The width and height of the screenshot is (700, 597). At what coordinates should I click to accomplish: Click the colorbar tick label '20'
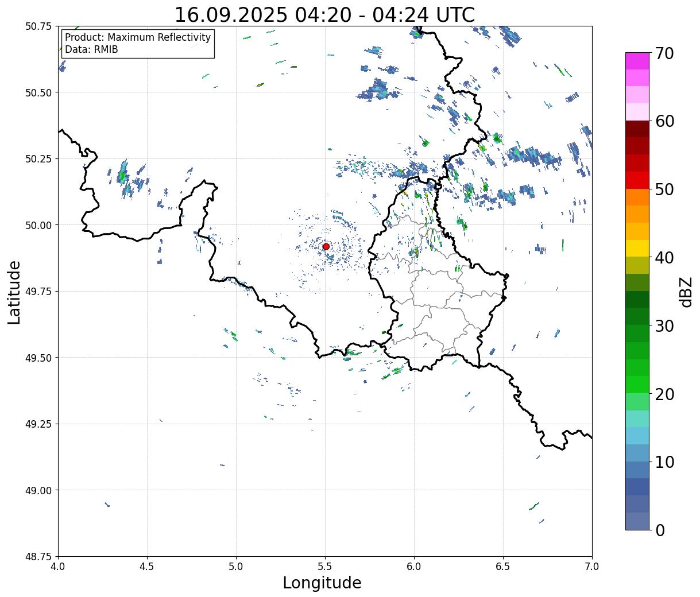coord(664,394)
